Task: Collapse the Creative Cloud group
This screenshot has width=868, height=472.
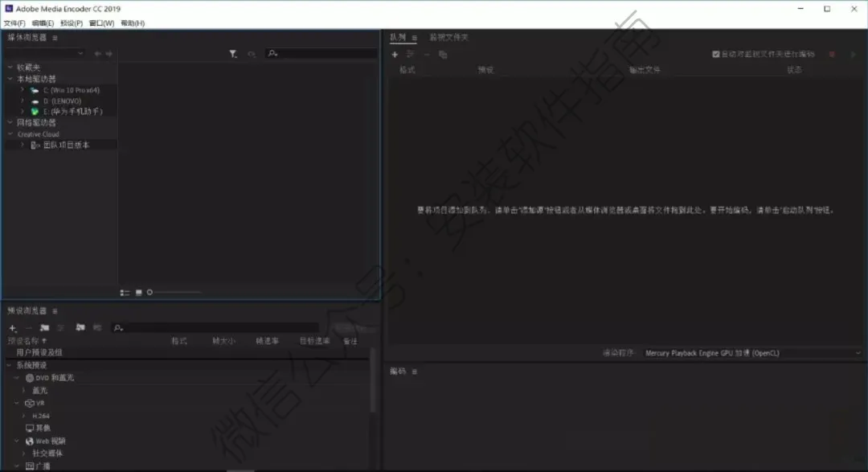Action: click(10, 134)
